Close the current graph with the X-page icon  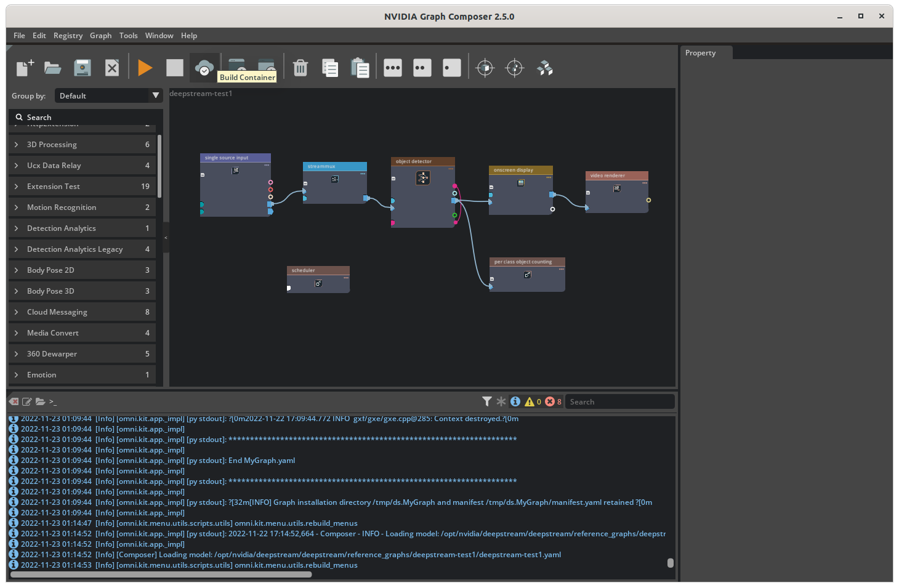click(x=112, y=68)
